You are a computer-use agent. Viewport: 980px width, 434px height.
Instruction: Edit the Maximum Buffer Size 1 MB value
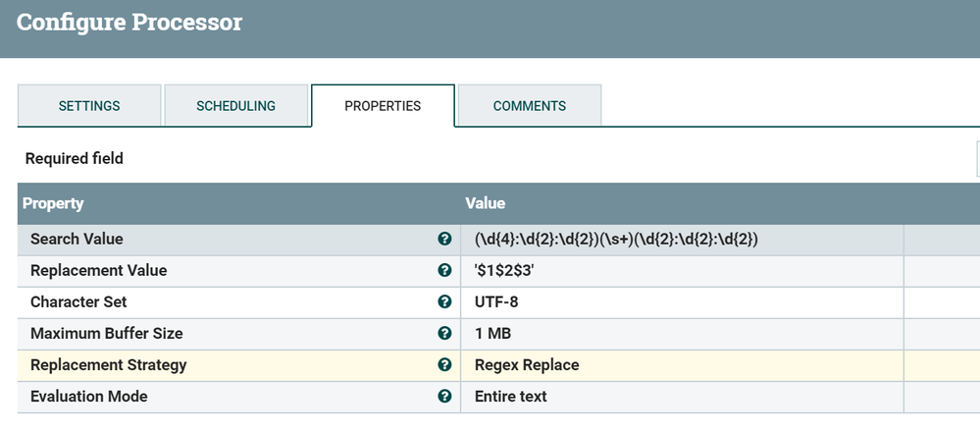492,334
